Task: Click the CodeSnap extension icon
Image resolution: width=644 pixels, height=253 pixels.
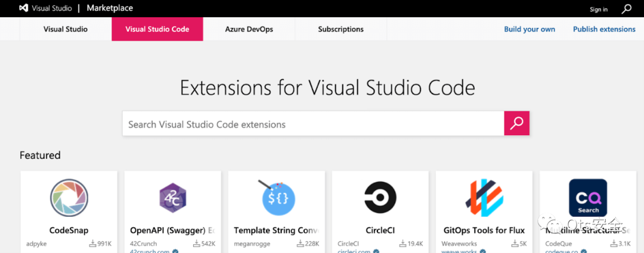Action: (69, 198)
